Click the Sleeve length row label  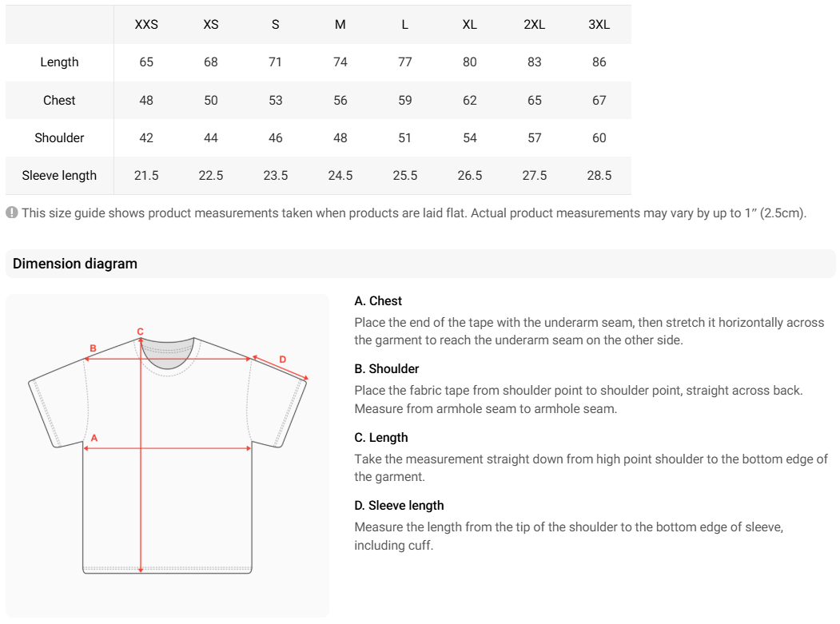click(x=59, y=176)
